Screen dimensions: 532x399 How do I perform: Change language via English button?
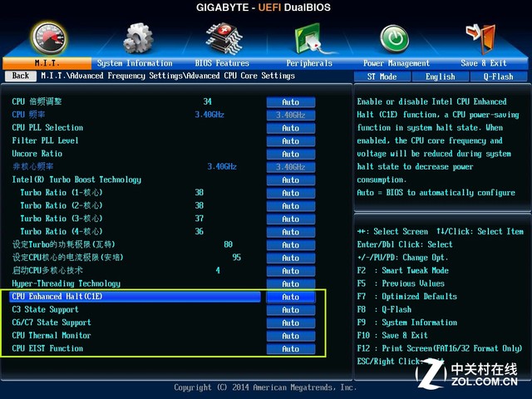pyautogui.click(x=441, y=76)
